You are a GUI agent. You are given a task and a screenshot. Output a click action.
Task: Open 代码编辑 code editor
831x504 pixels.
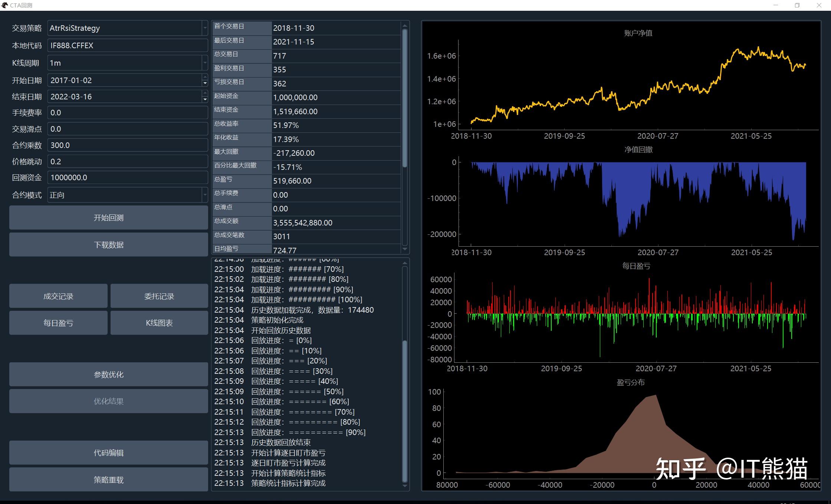click(x=108, y=452)
